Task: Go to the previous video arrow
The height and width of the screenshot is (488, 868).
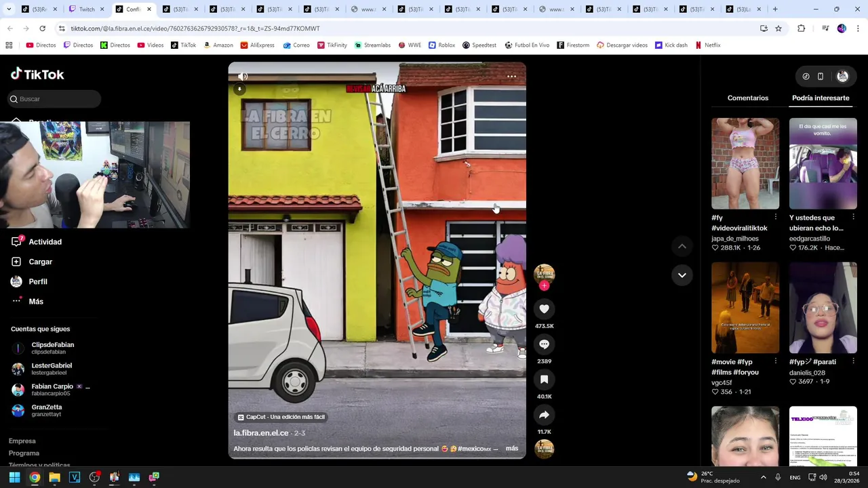Action: [x=682, y=246]
